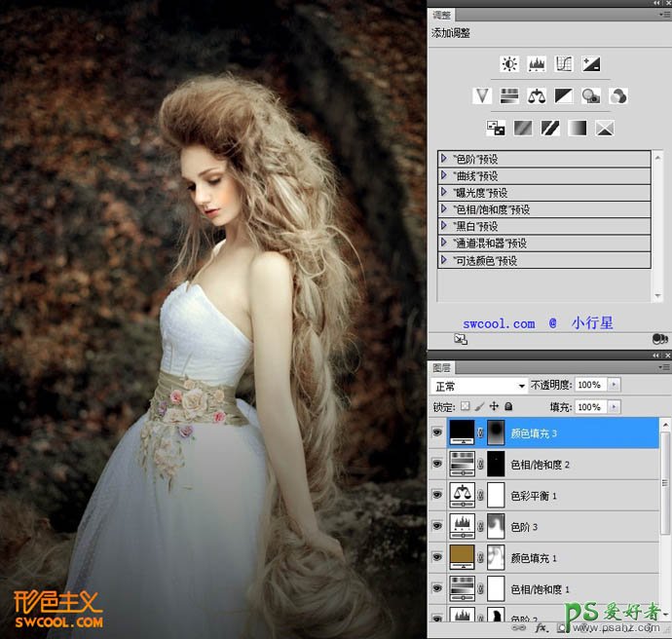
Task: Click the Color Balance scales icon
Action: (537, 95)
